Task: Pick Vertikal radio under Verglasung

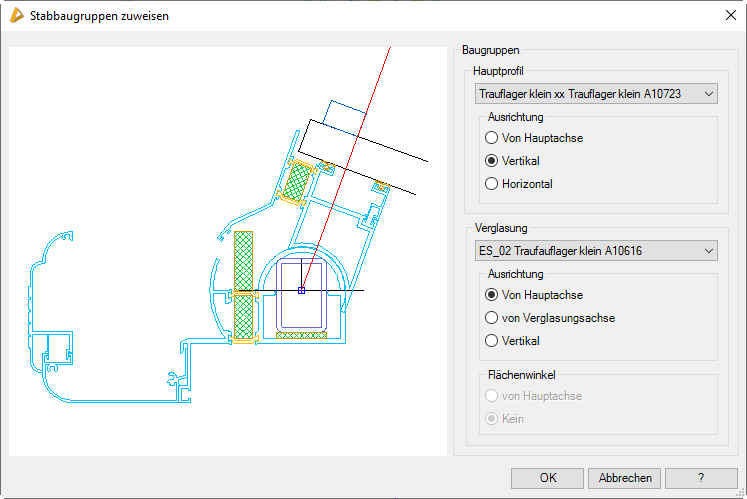Action: 491,341
